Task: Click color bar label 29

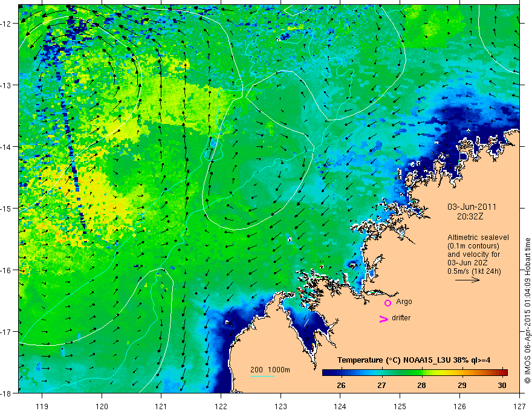Action: click(462, 386)
